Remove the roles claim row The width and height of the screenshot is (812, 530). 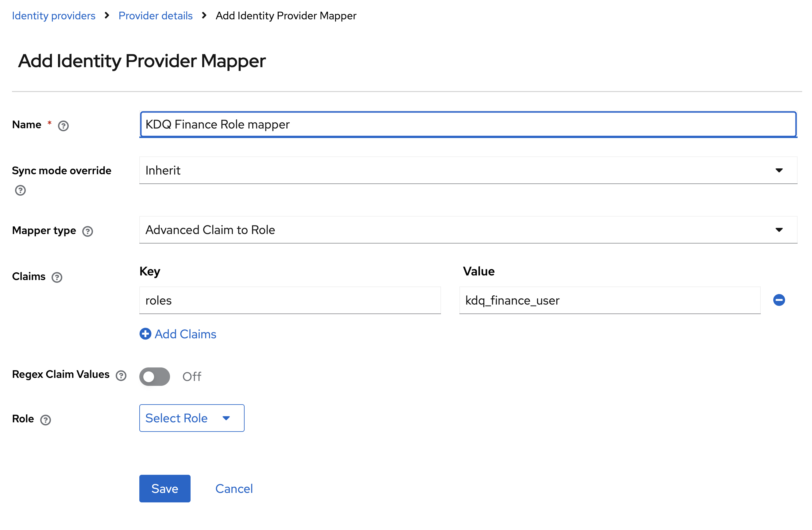779,300
